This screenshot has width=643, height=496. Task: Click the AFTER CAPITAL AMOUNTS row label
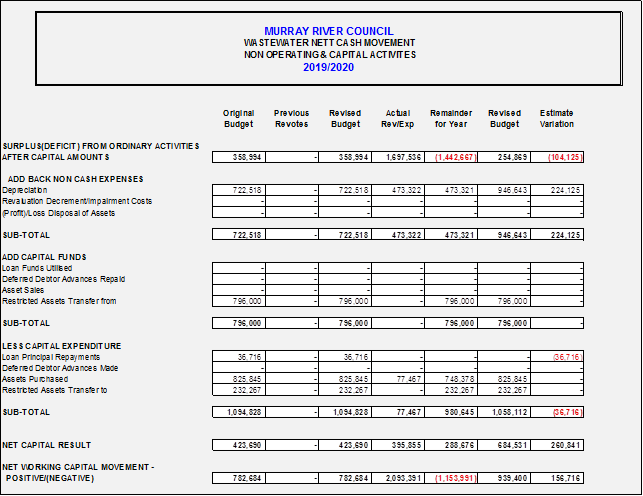coord(56,157)
